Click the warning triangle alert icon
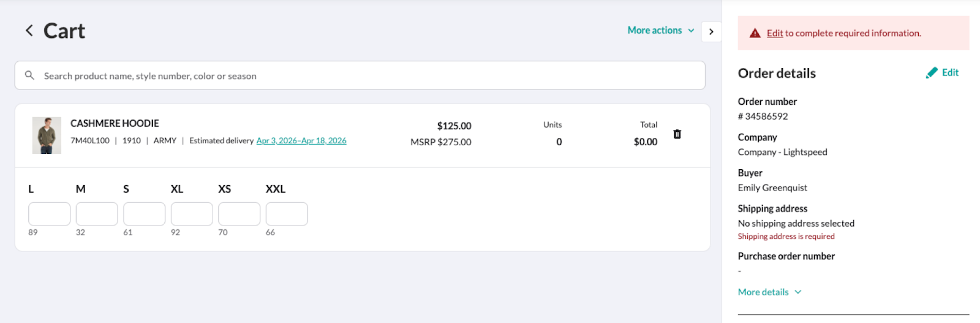The height and width of the screenshot is (323, 980). pos(755,33)
